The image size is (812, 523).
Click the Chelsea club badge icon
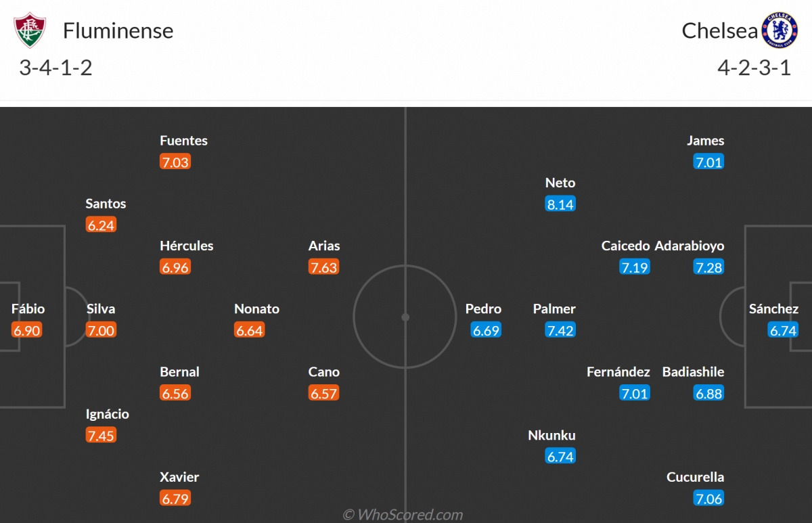[780, 31]
